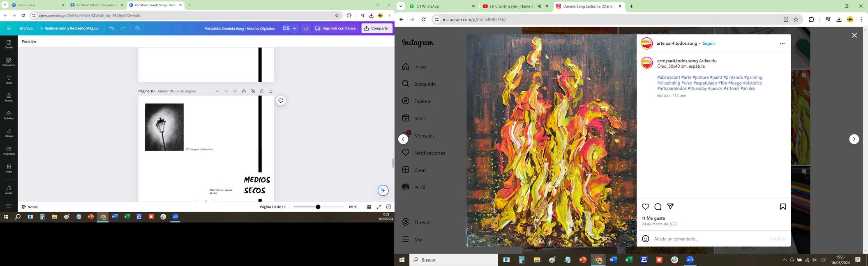
Task: Click the rotate refresh icon beside canvas
Action: 281,101
